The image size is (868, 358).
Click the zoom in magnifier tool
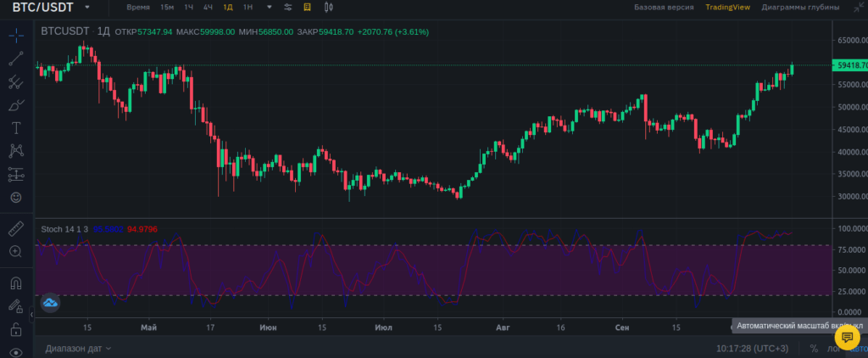coord(15,251)
